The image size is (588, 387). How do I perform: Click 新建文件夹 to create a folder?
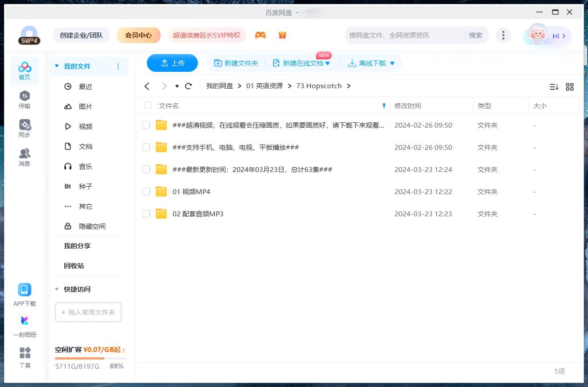236,63
